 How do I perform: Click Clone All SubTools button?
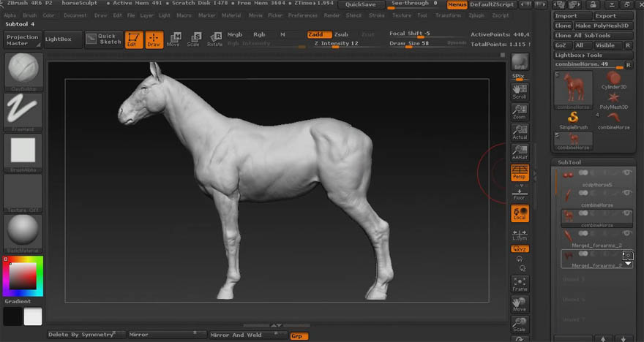tap(594, 35)
